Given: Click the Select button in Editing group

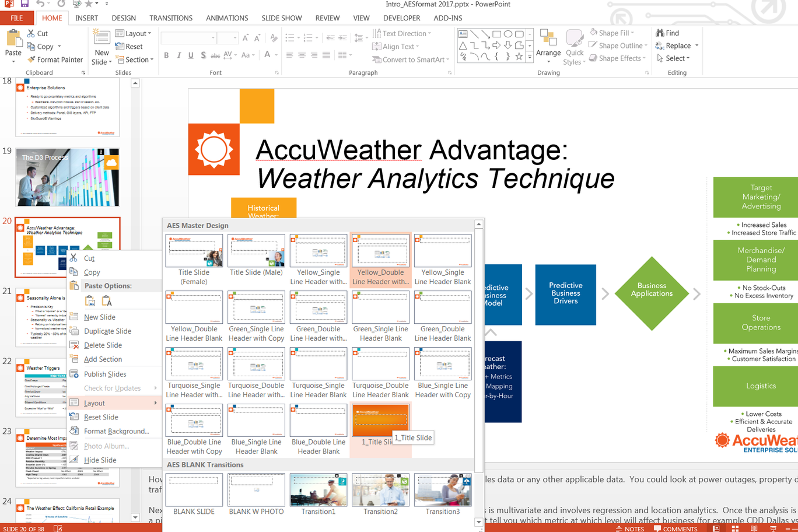Looking at the screenshot, I should click(x=673, y=58).
